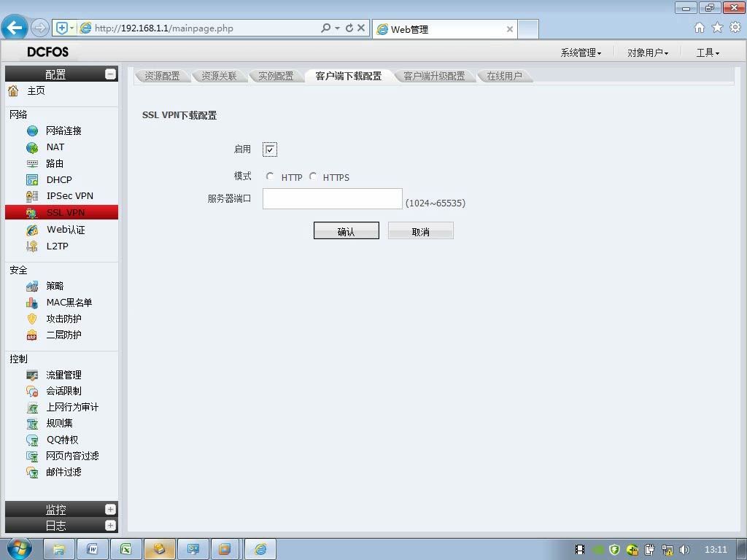The height and width of the screenshot is (560, 747).
Task: Click the 邮件过滤 icon
Action: pos(32,472)
